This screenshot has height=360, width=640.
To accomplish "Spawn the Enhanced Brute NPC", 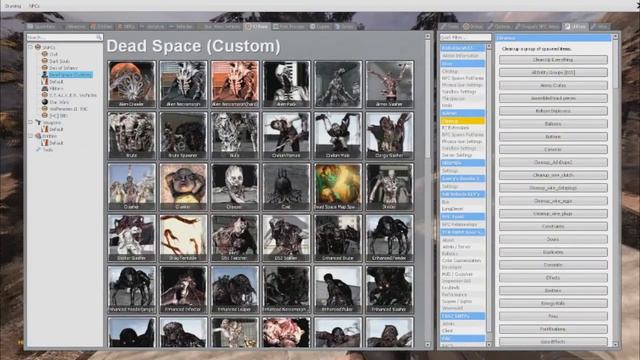I will point(338,238).
